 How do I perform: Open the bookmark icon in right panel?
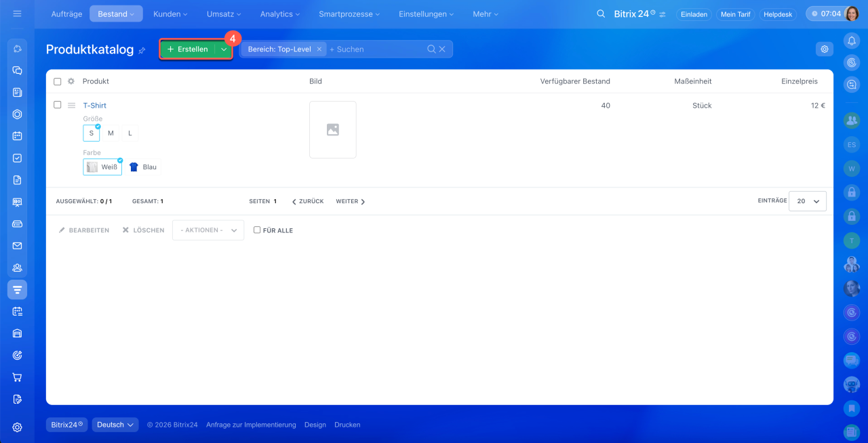pyautogui.click(x=852, y=408)
